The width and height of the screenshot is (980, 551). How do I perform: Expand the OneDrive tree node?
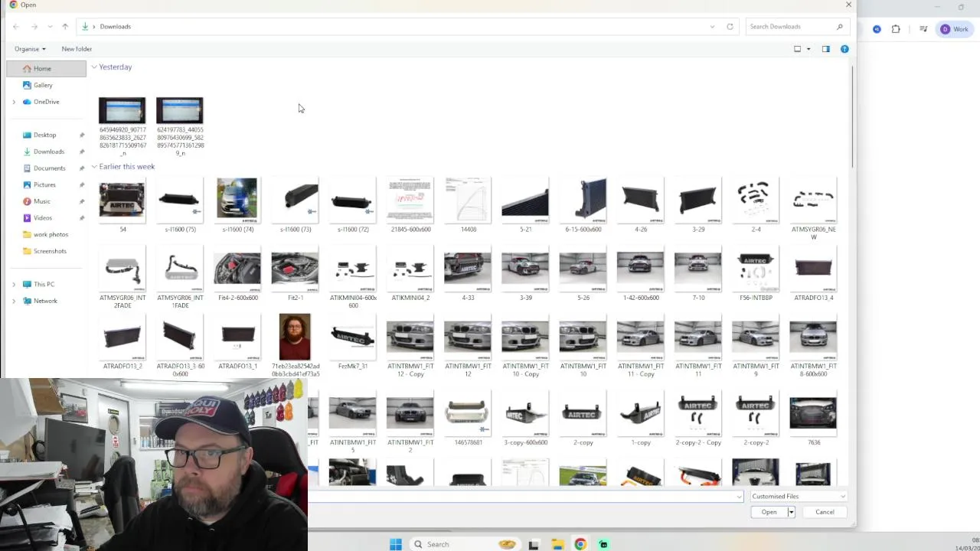(x=14, y=102)
